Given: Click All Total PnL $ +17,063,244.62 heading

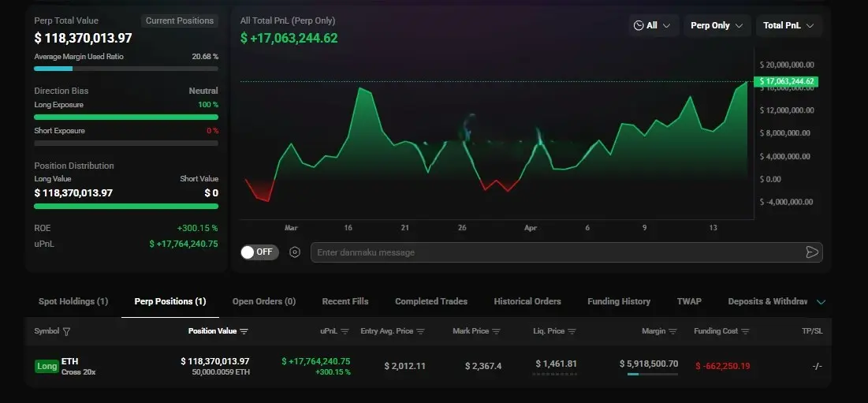Looking at the screenshot, I should [x=289, y=38].
